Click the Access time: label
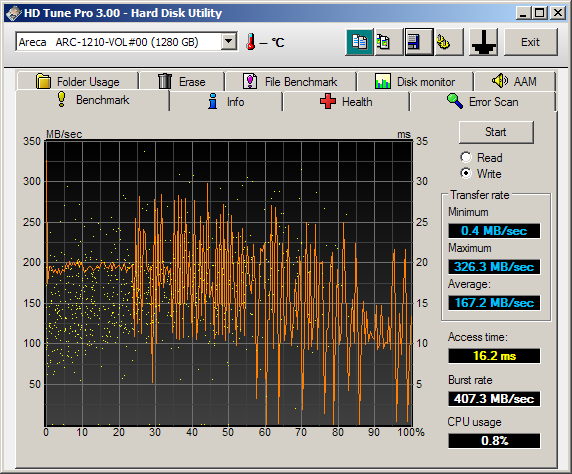 (478, 337)
